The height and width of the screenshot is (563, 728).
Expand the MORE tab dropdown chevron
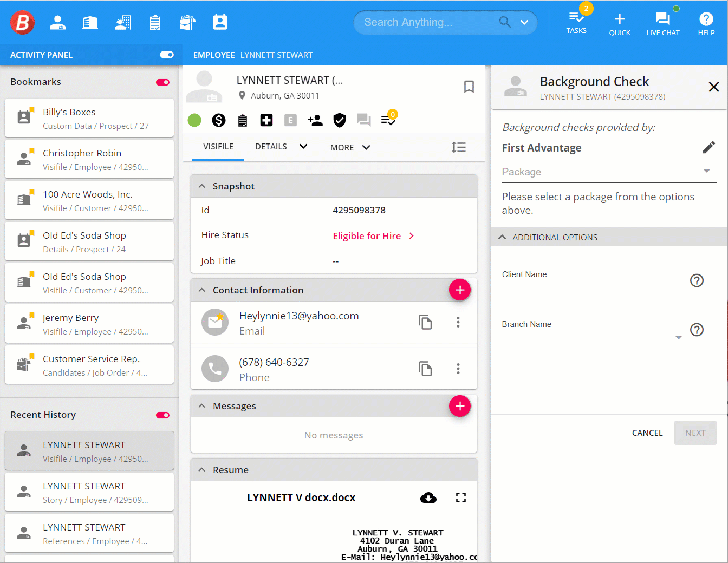tap(366, 147)
